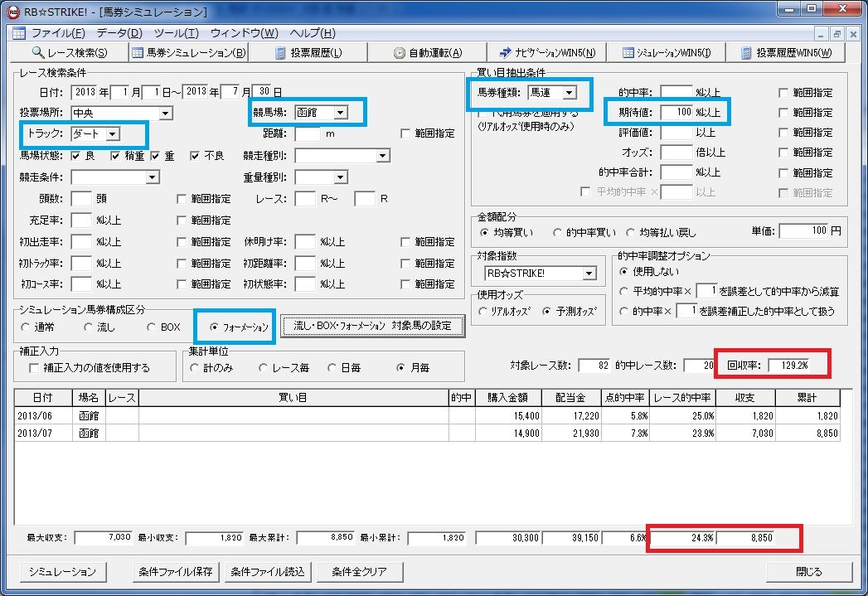
Task: Click the 距離 input field
Action: [x=308, y=134]
